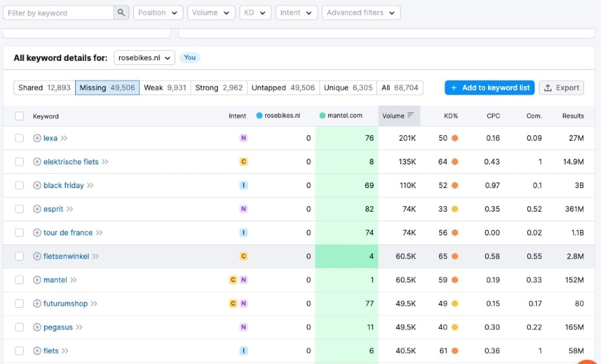The height and width of the screenshot is (364, 601).
Task: Open the Position filter dropdown
Action: 158,13
